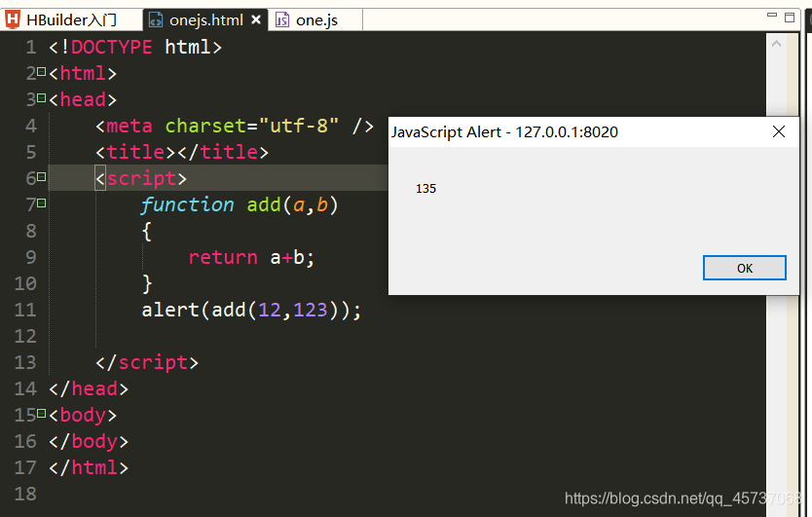Collapse the body tag fold on line 15
This screenshot has height=517, width=812.
pos(42,414)
